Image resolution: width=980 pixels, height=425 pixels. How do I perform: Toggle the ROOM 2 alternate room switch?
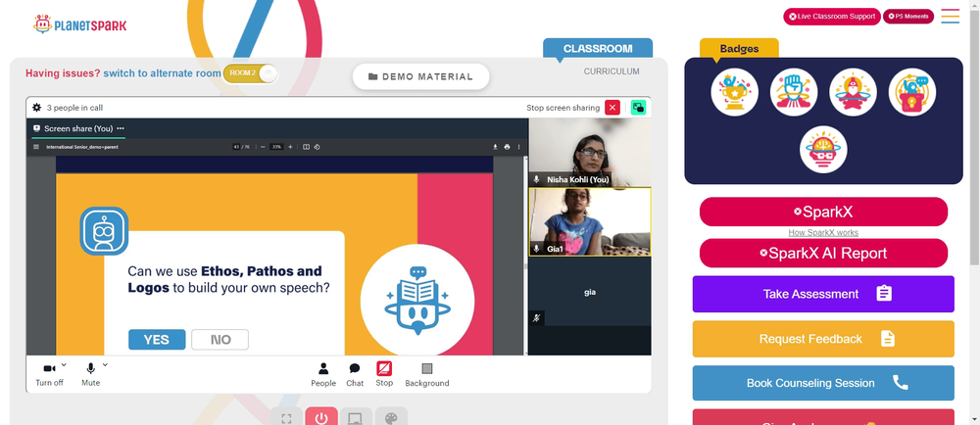point(250,73)
